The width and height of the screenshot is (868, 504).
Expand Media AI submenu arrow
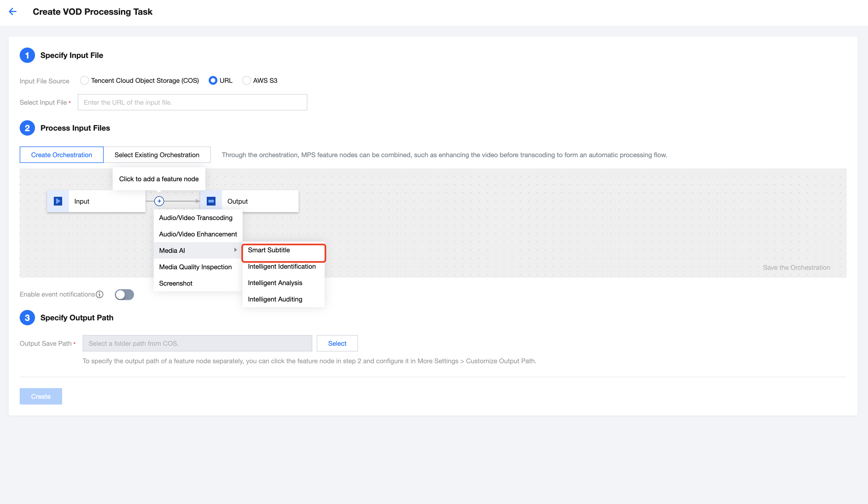click(x=236, y=250)
